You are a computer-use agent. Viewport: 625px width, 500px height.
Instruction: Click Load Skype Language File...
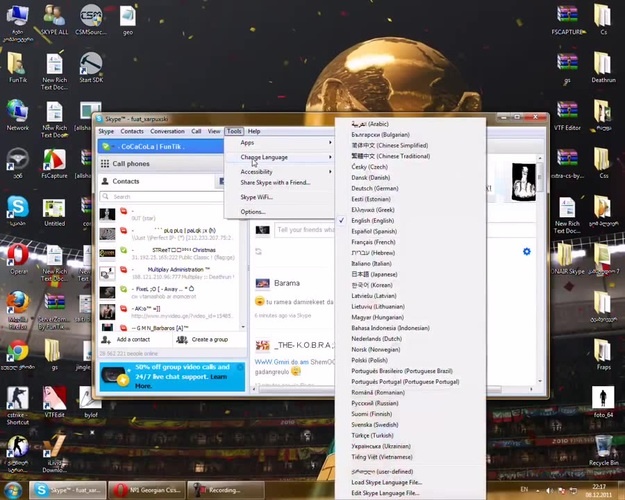[386, 482]
